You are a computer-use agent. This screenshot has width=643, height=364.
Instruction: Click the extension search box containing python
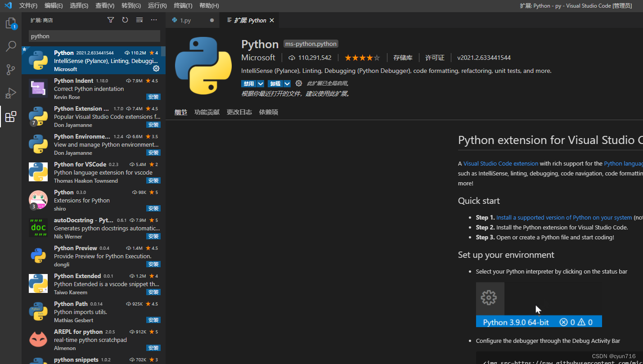pos(94,36)
